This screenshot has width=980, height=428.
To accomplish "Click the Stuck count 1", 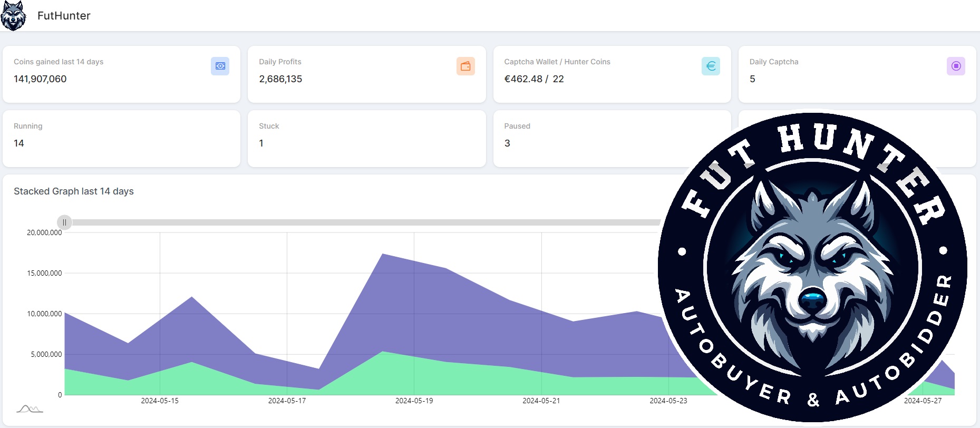I will coord(261,143).
